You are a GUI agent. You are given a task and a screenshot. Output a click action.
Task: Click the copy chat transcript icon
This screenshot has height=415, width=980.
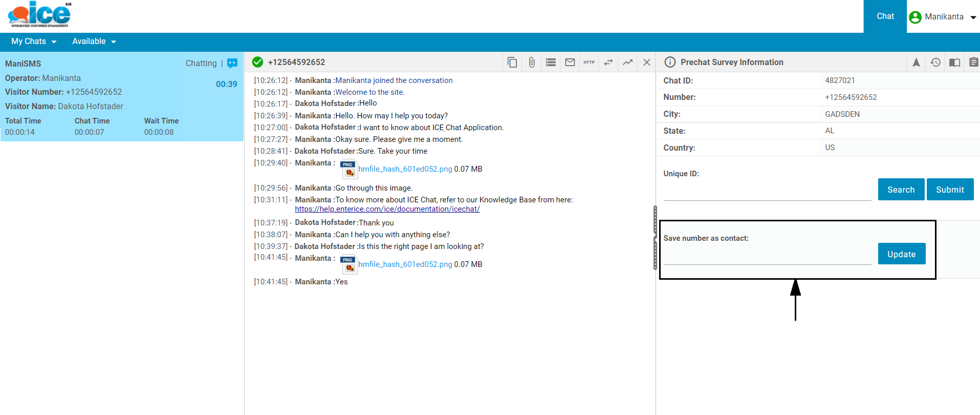click(x=512, y=63)
